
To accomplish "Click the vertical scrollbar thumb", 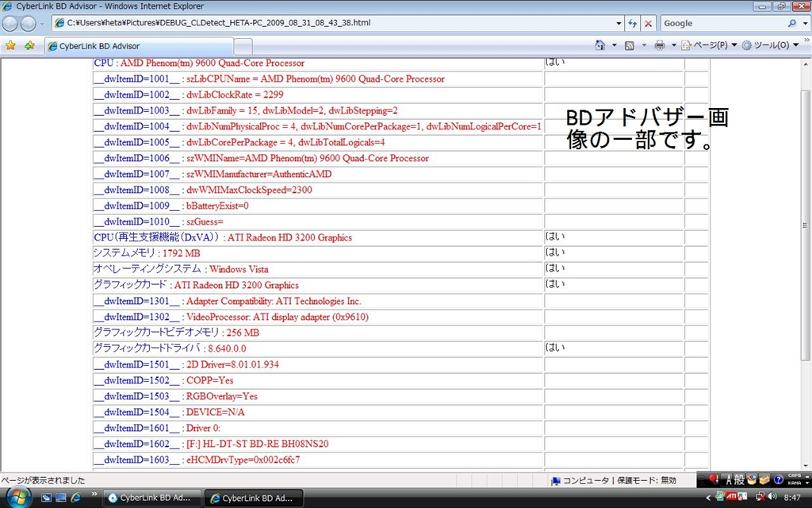I will pyautogui.click(x=806, y=225).
